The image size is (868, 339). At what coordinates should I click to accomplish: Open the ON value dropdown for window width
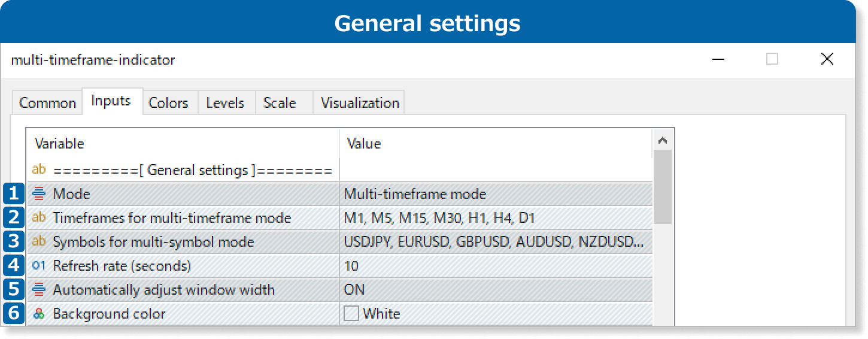click(x=496, y=289)
